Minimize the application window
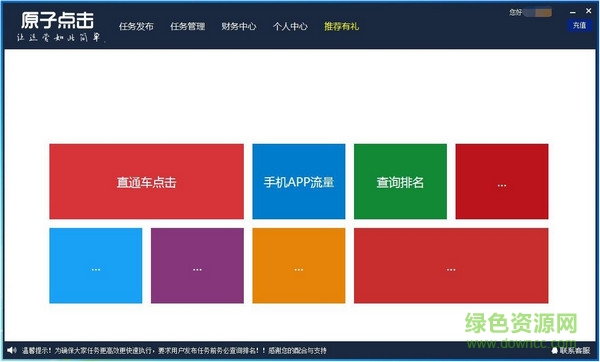600x362 pixels. [x=573, y=12]
